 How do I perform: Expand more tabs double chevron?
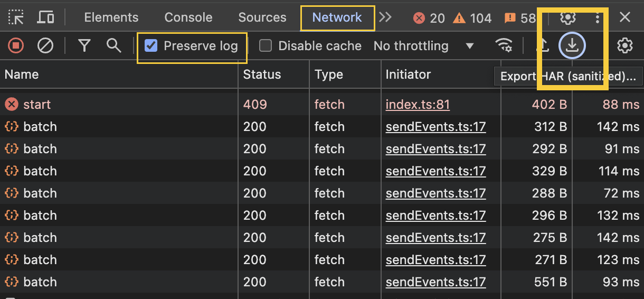pyautogui.click(x=385, y=17)
